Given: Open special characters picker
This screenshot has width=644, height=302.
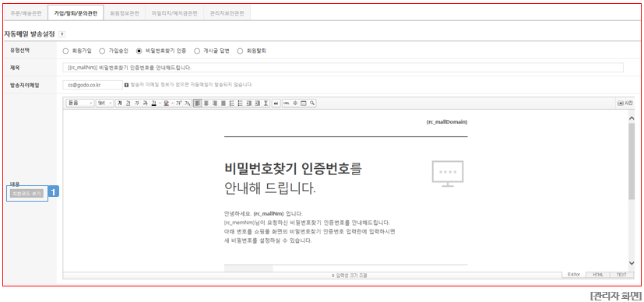Looking at the screenshot, I should (295, 104).
